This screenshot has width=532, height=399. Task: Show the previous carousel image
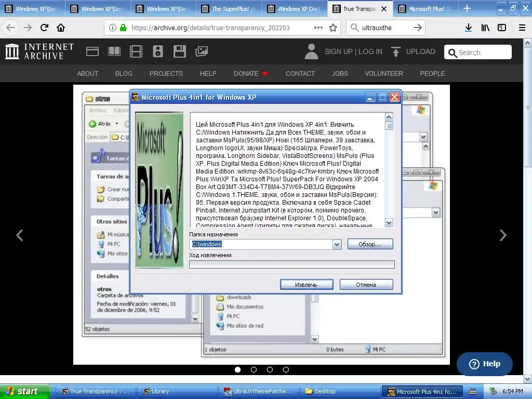pyautogui.click(x=20, y=235)
